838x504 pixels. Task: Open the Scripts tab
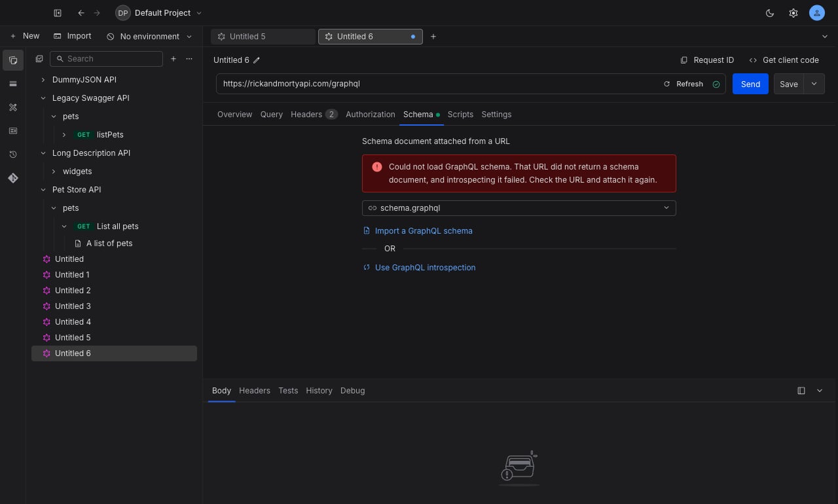tap(460, 115)
